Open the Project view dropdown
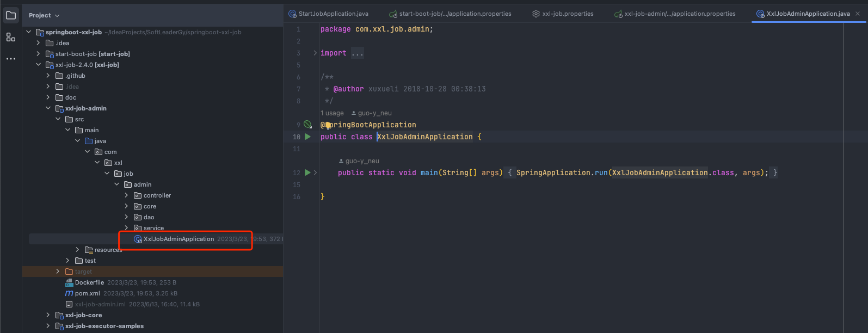The width and height of the screenshot is (868, 333). pyautogui.click(x=44, y=15)
